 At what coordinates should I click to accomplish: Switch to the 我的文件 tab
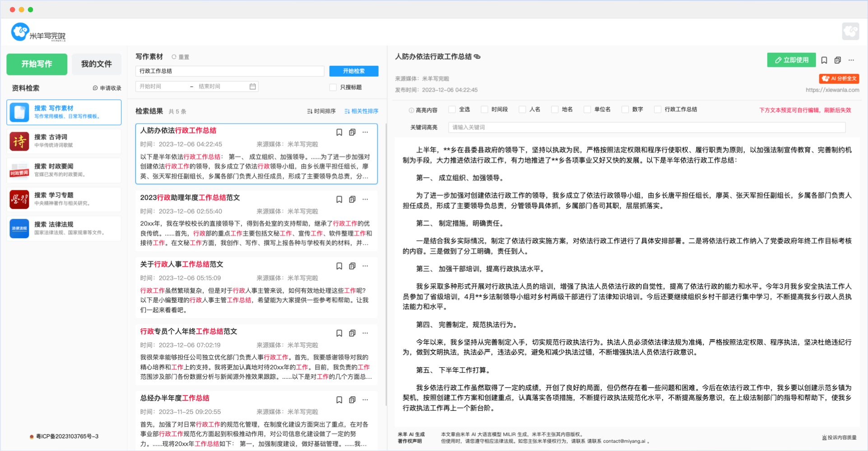pyautogui.click(x=96, y=64)
